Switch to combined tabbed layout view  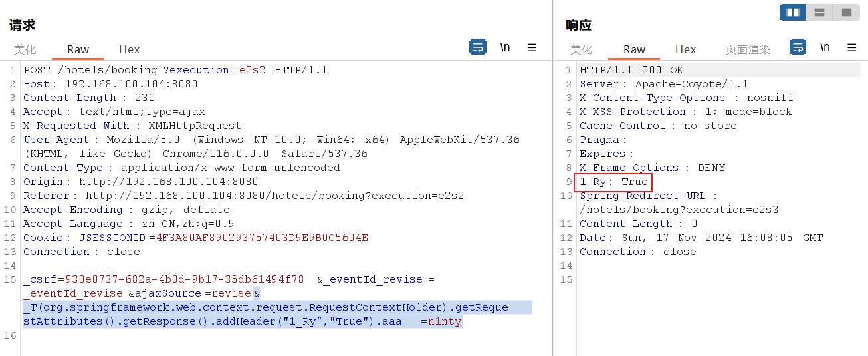(846, 13)
